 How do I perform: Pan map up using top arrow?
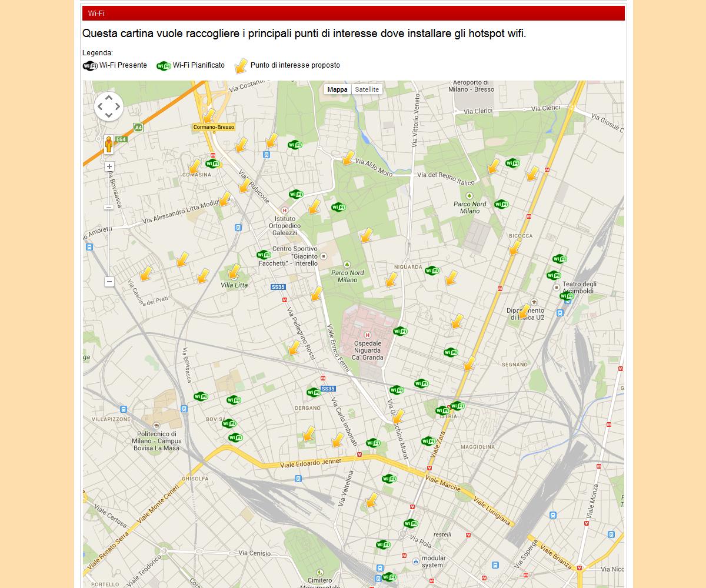pos(109,98)
